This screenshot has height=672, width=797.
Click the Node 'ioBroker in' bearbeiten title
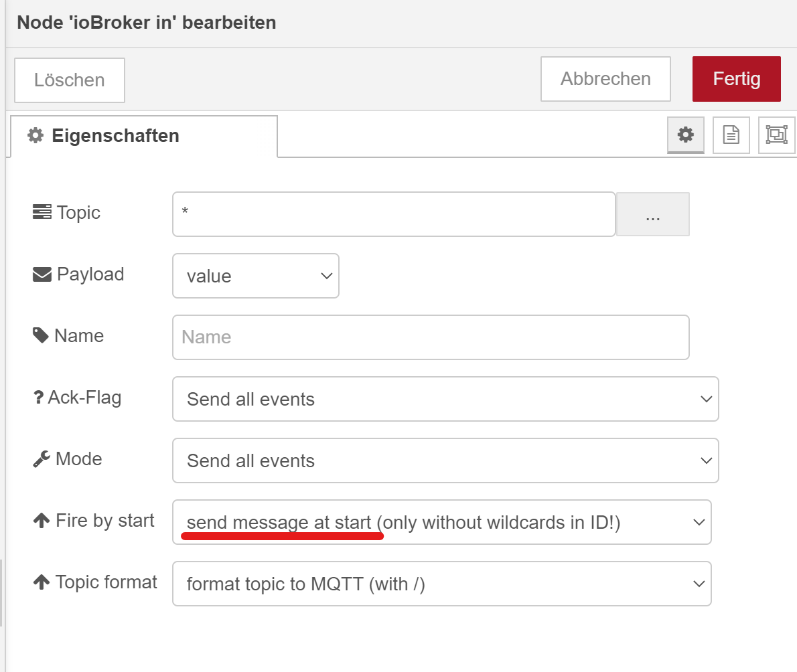[147, 23]
